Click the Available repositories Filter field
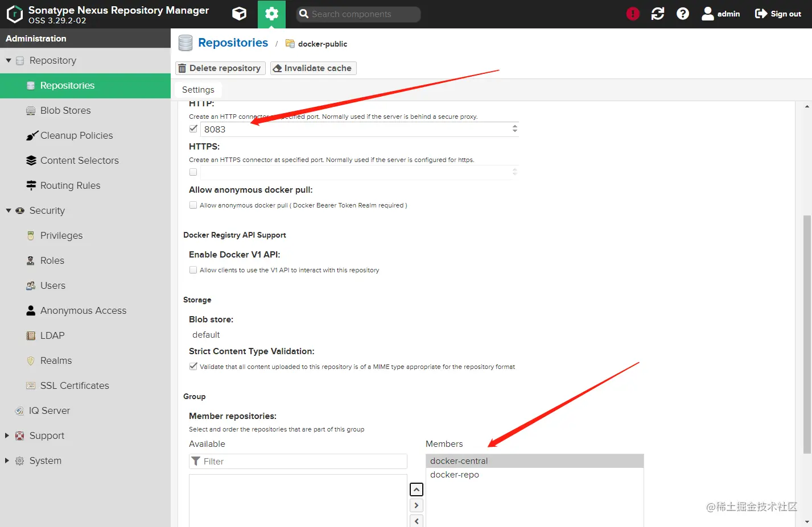 [298, 461]
